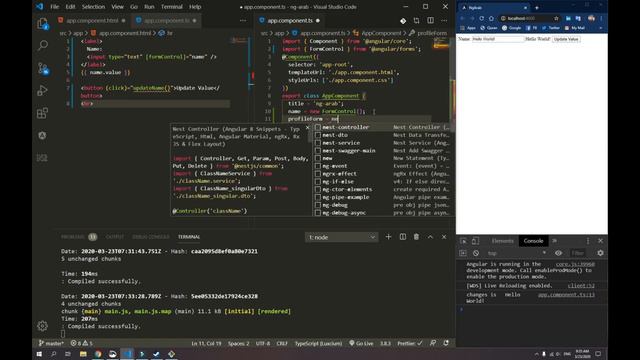This screenshot has width=640, height=360.
Task: Open the Extensions view
Action: click(42, 113)
